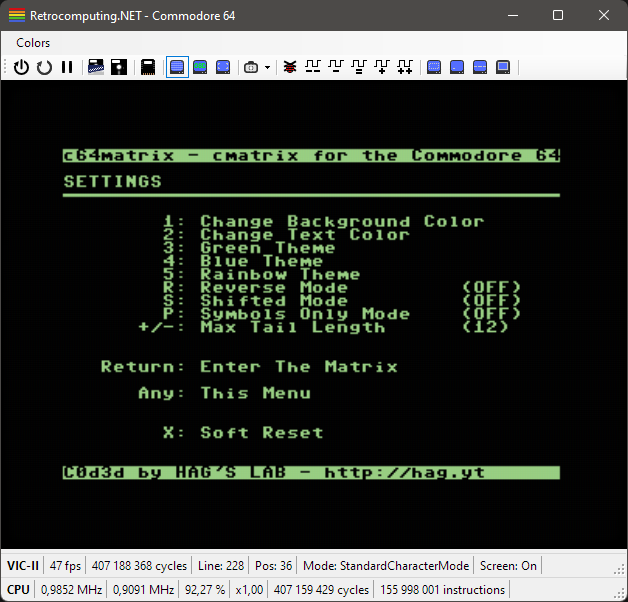Click 'Line: 228' status entry
The image size is (628, 602).
tap(221, 566)
